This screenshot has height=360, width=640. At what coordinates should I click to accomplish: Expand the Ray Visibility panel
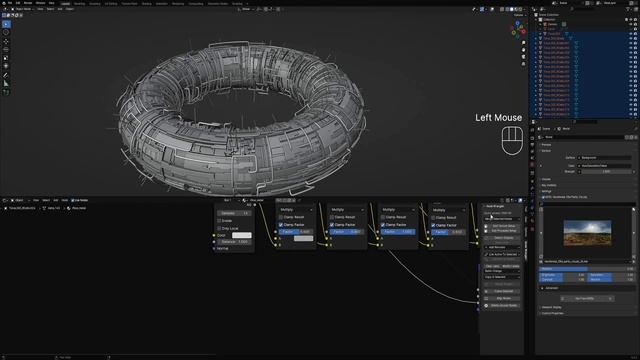tap(549, 185)
